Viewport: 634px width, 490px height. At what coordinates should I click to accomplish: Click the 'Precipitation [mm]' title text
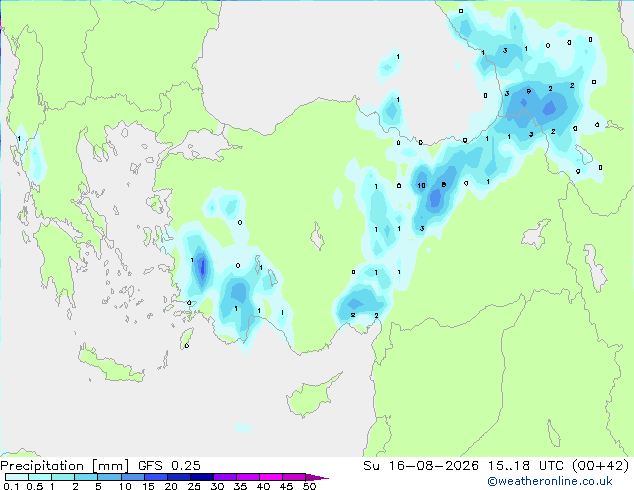(x=65, y=466)
